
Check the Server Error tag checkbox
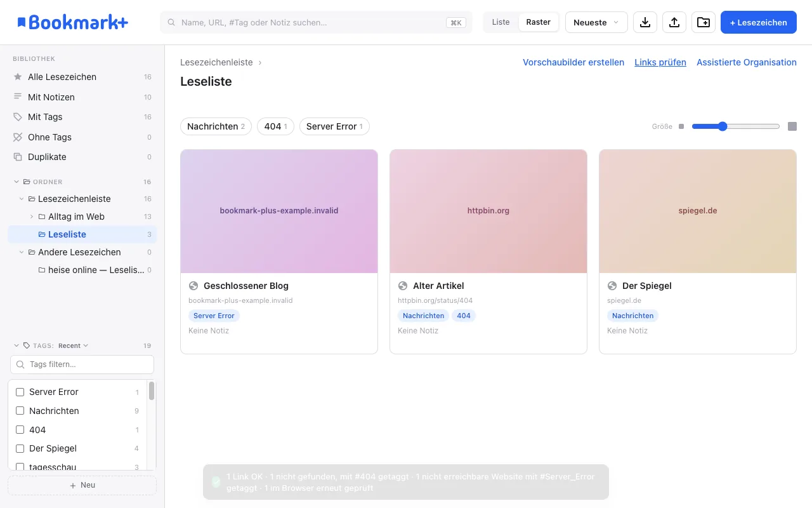tap(20, 392)
